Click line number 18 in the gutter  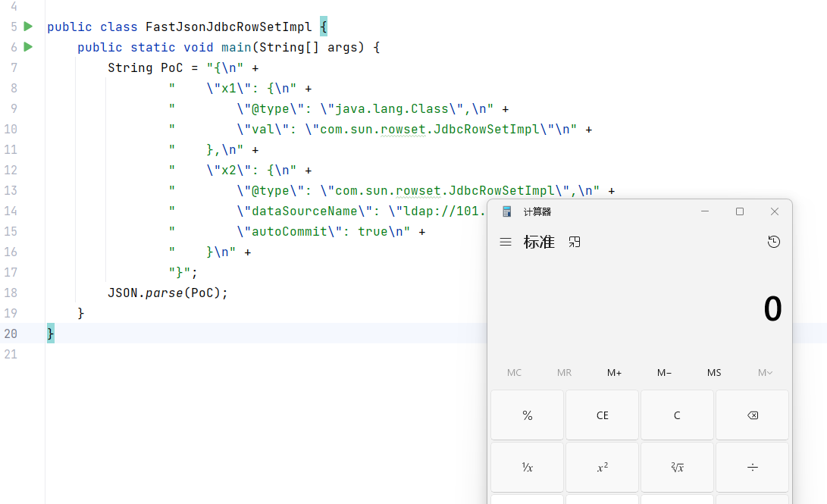[11, 293]
